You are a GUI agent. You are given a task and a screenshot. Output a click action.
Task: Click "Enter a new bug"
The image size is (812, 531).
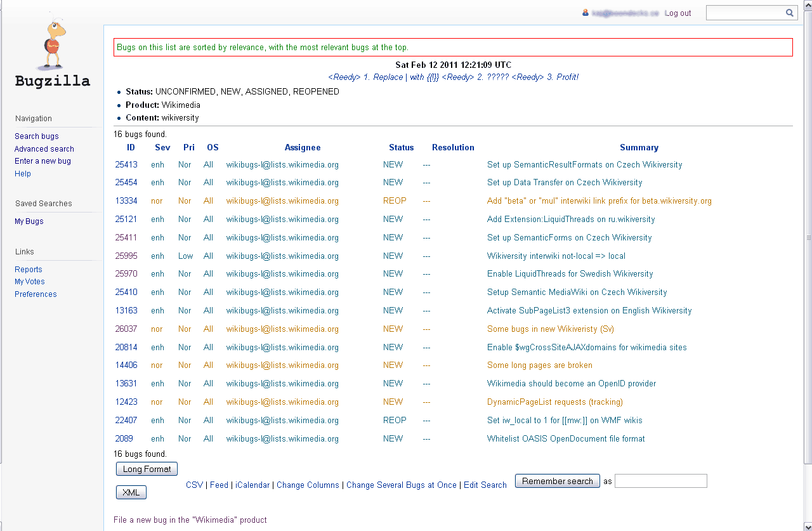point(43,161)
